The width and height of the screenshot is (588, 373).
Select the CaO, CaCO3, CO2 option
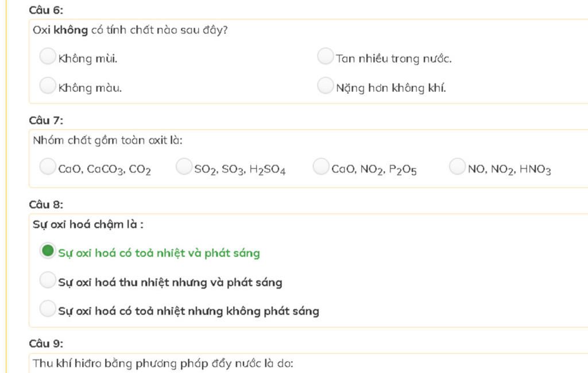(48, 166)
